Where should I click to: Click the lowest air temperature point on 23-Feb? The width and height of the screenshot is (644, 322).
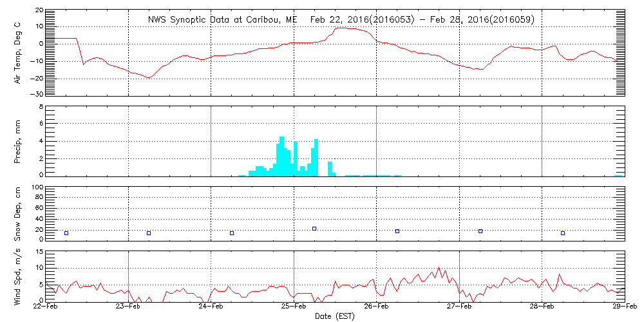pos(149,78)
